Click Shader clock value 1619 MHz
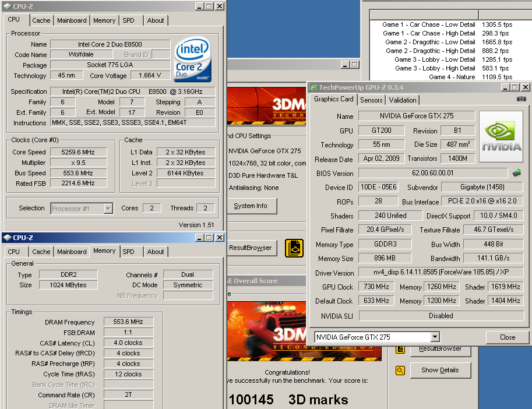The height and width of the screenshot is (409, 532). click(506, 287)
